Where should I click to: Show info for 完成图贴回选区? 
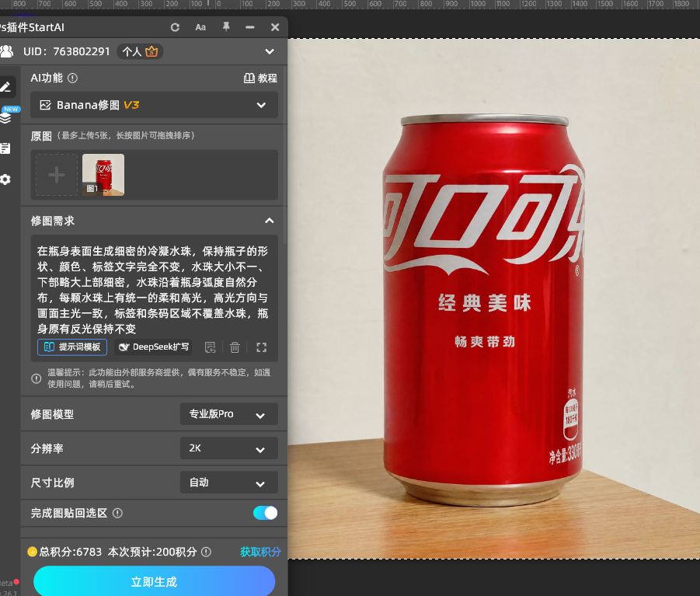[x=117, y=513]
